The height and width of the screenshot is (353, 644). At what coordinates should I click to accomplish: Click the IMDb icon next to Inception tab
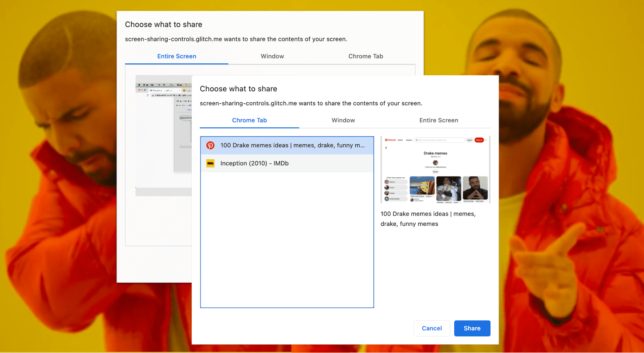(x=211, y=163)
